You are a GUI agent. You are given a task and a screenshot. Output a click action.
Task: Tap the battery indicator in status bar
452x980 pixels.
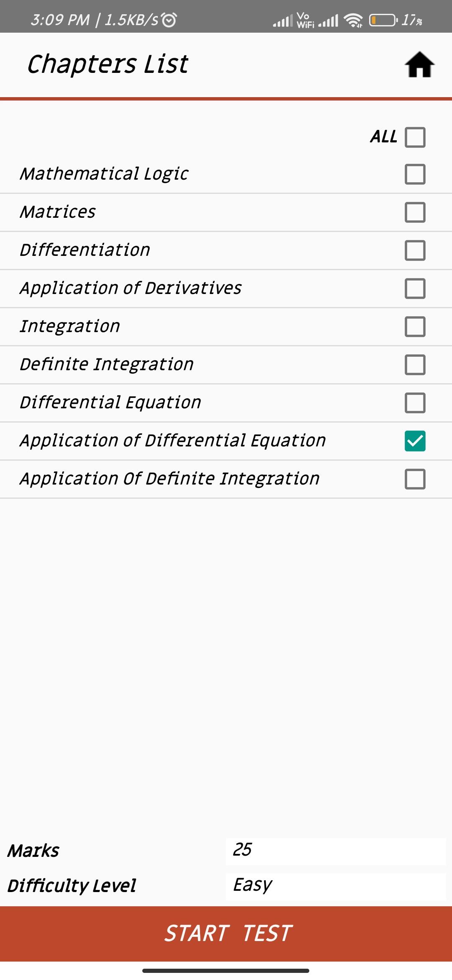383,20
